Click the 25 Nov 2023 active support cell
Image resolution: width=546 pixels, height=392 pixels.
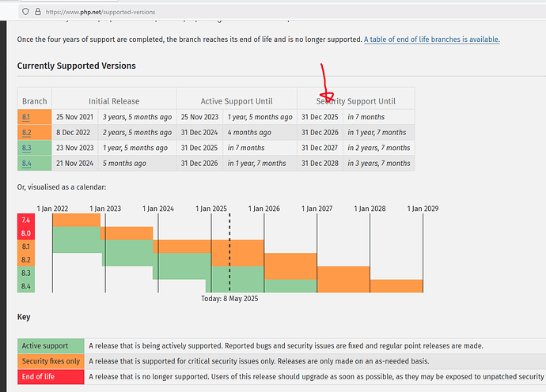pos(200,117)
